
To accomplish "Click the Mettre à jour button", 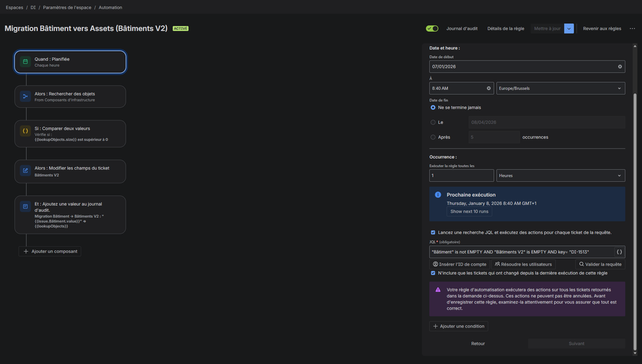I will coord(547,29).
